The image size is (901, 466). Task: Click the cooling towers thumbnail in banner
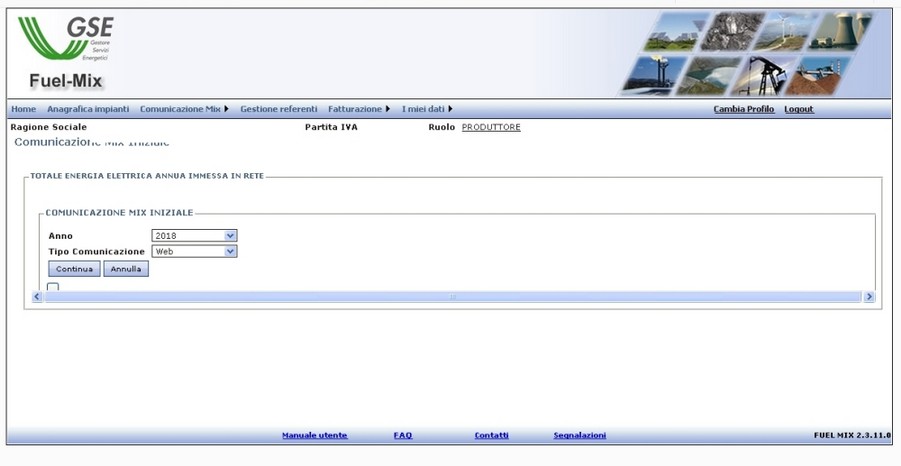[x=840, y=31]
